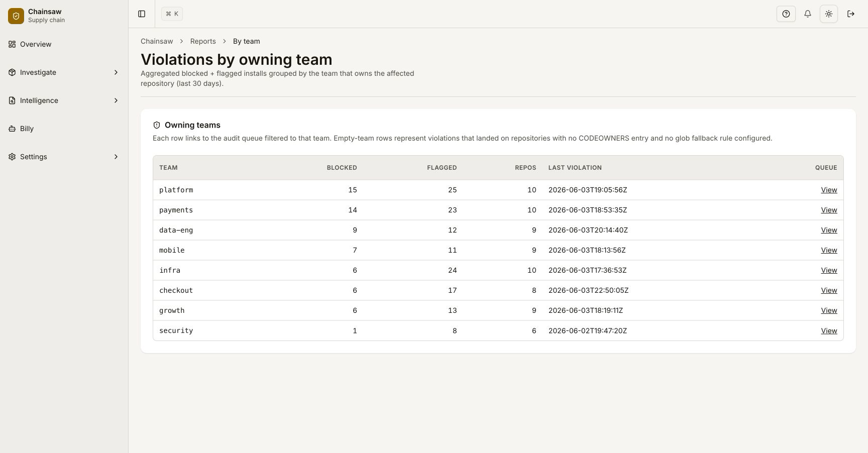Click infra flagged count 24

click(x=452, y=270)
